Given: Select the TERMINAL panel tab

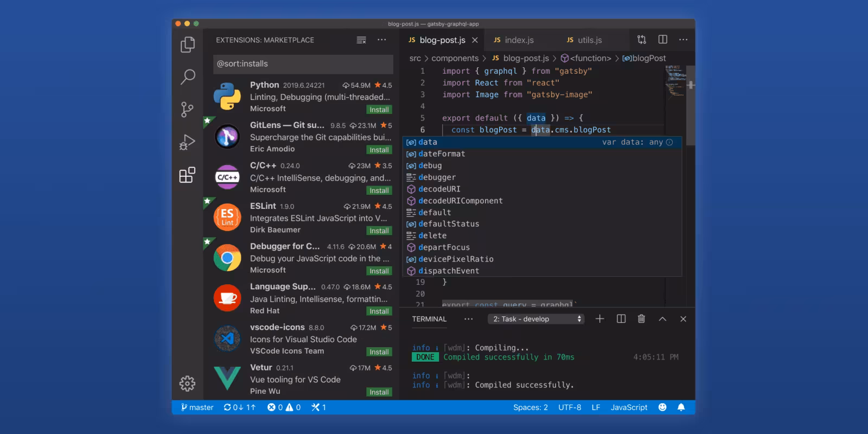Looking at the screenshot, I should coord(429,319).
